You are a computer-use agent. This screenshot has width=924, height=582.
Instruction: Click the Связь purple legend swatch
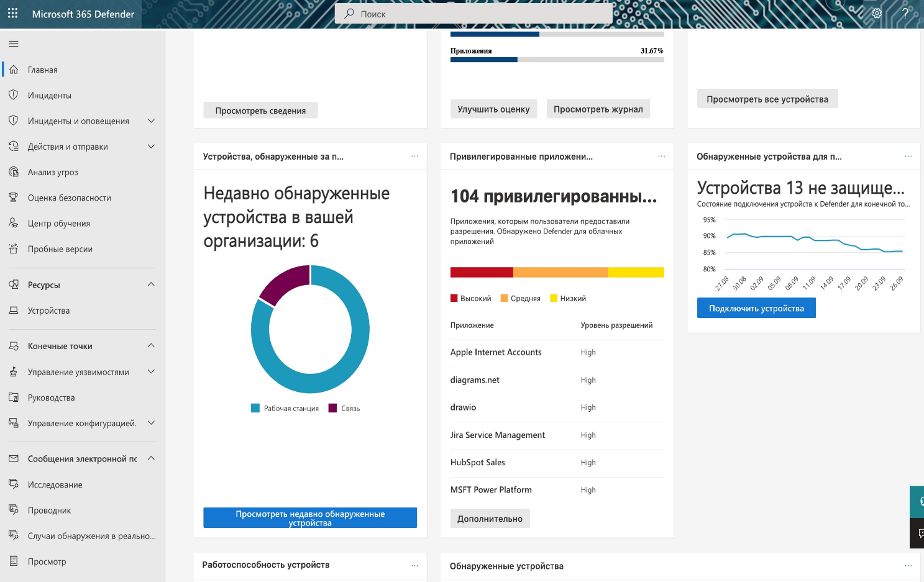click(x=332, y=408)
